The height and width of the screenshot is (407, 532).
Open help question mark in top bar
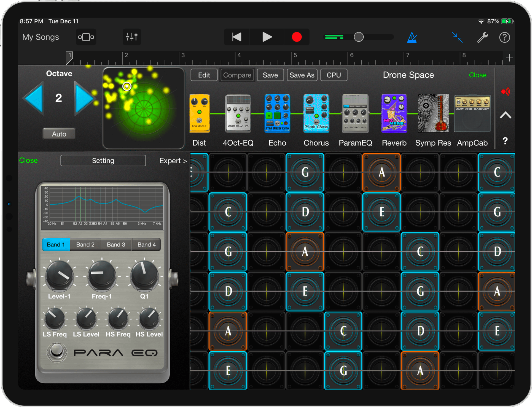click(504, 37)
